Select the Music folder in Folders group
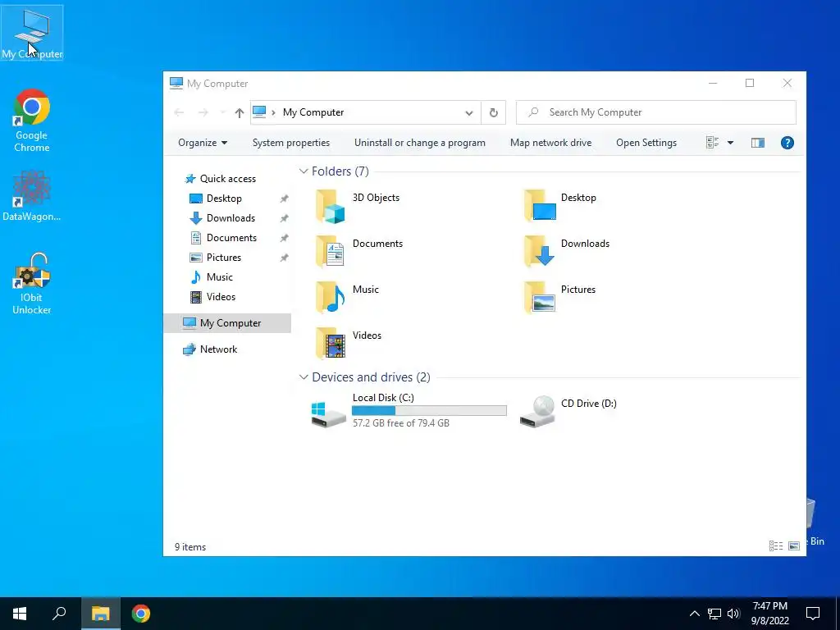The height and width of the screenshot is (630, 840). [x=347, y=297]
